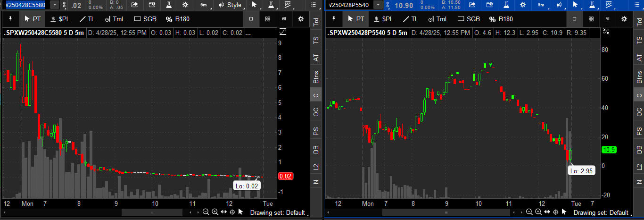The height and width of the screenshot is (220, 644).
Task: Open the DB side tab between the charts
Action: (x=316, y=149)
